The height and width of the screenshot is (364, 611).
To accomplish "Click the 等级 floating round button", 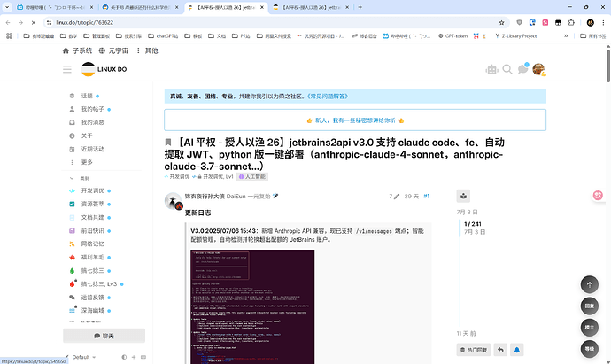I will pos(590,349).
